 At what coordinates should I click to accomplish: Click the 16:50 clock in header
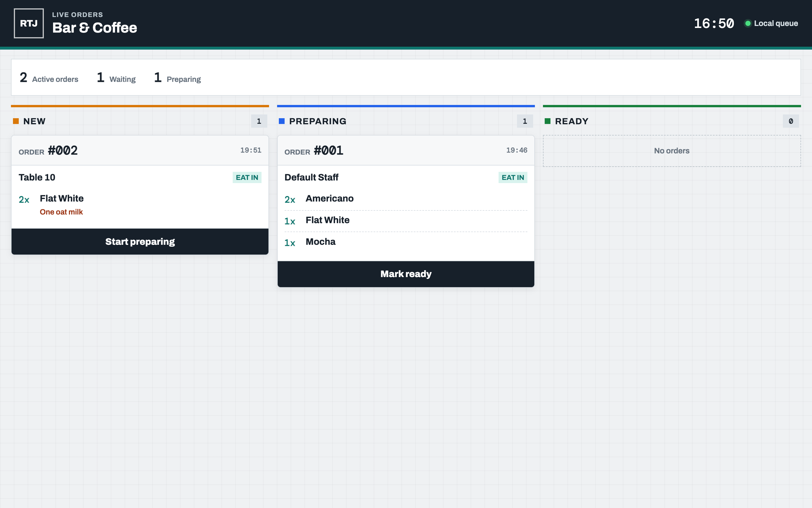tap(714, 24)
